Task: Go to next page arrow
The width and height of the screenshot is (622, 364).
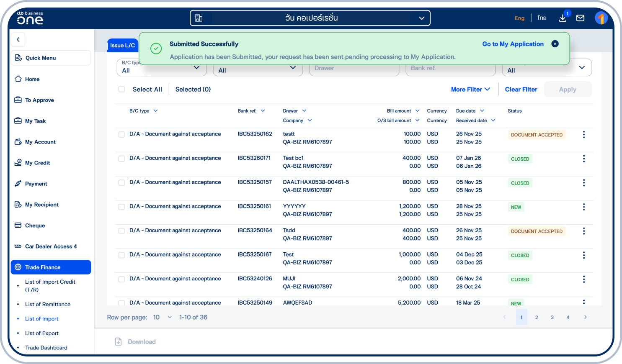Action: [585, 317]
